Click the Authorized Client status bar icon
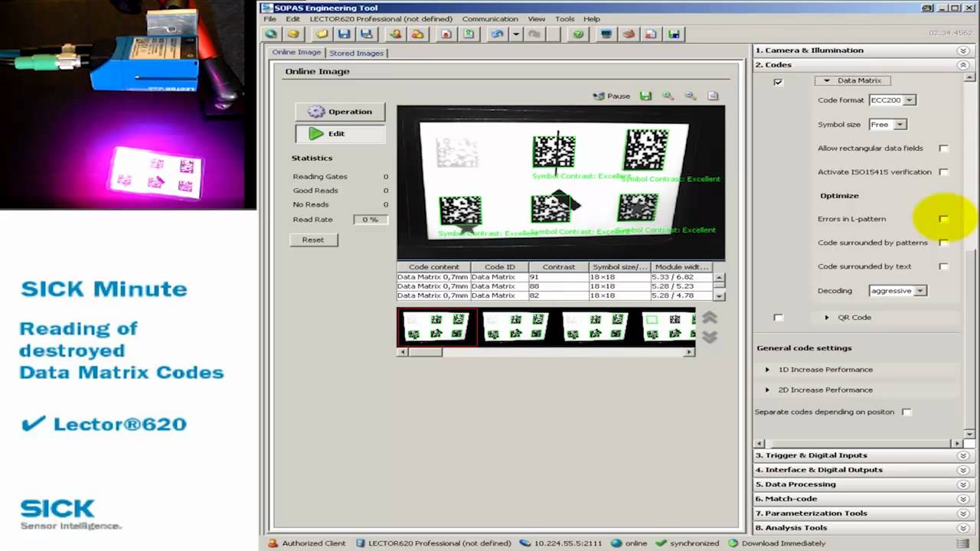The width and height of the screenshot is (980, 551). pos(273,543)
